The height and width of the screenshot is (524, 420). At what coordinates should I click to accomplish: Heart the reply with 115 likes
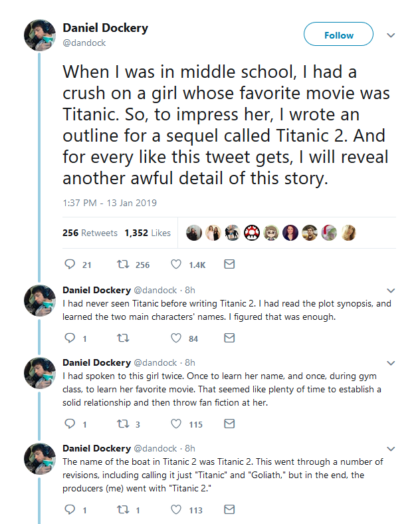click(176, 424)
